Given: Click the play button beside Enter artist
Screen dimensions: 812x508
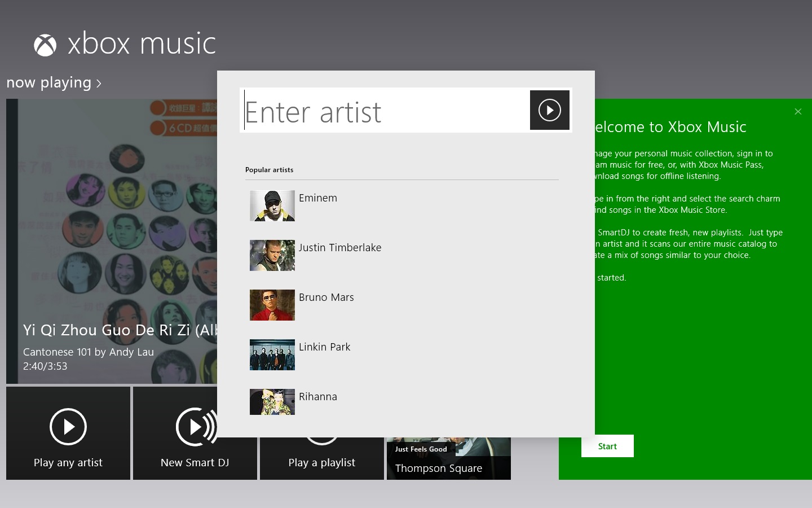Looking at the screenshot, I should pos(550,110).
